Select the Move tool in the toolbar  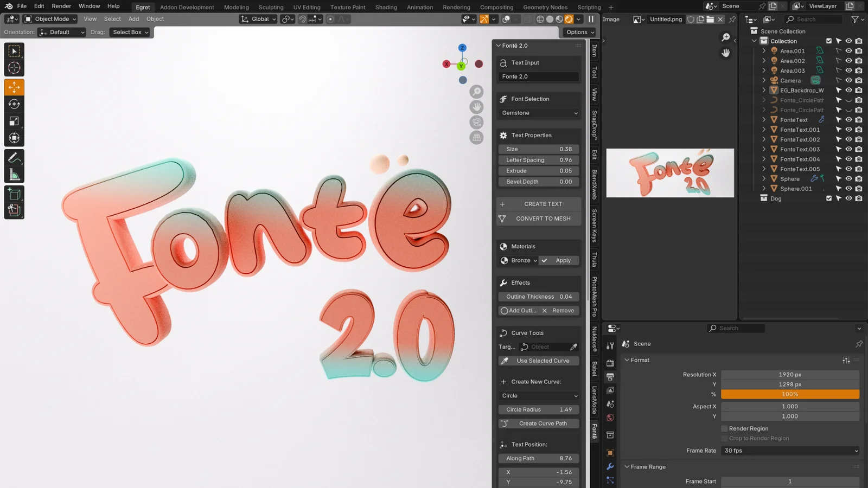14,87
